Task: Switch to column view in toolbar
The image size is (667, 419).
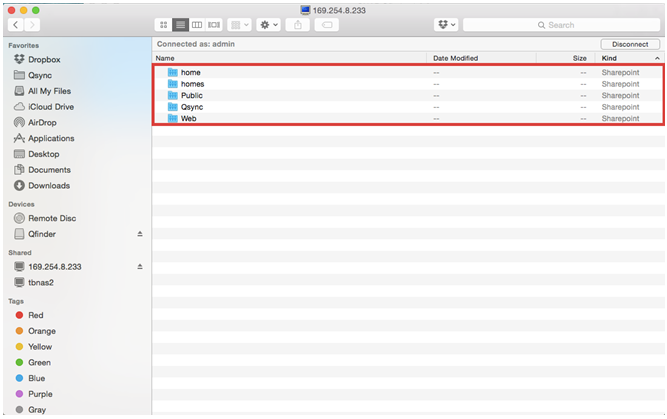Action: pyautogui.click(x=197, y=24)
